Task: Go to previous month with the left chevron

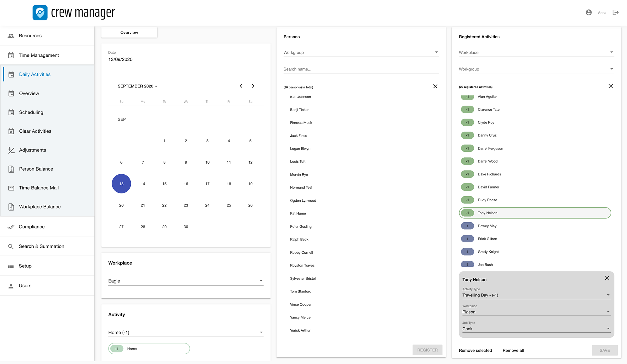Action: point(241,86)
